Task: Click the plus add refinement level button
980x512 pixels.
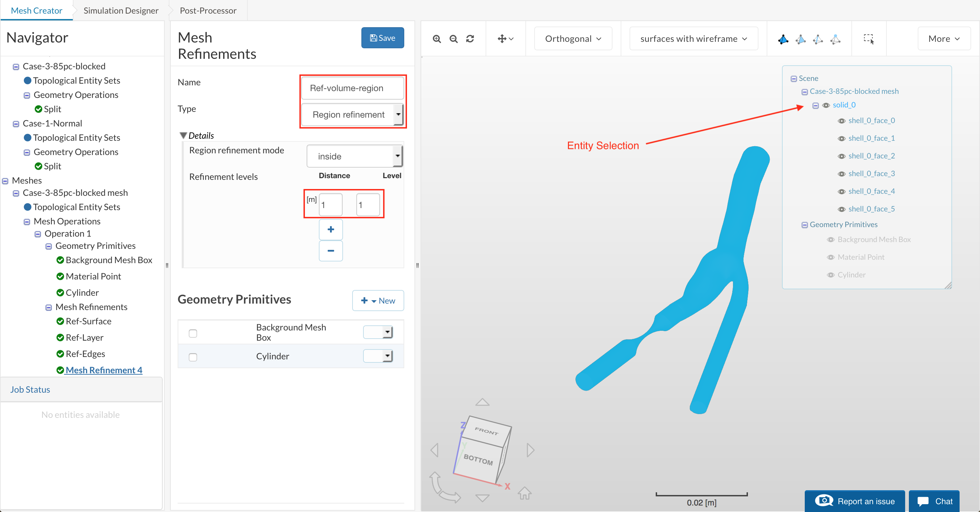Action: [330, 229]
